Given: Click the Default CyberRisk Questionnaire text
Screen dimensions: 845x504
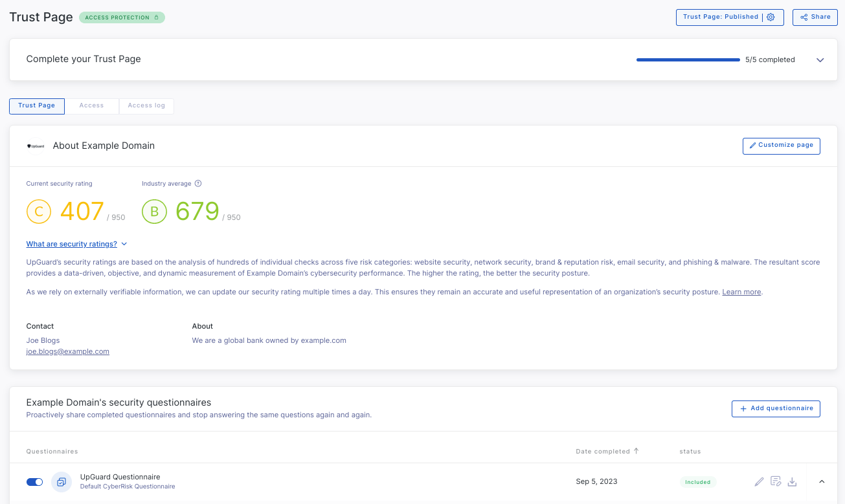Looking at the screenshot, I should pos(128,487).
